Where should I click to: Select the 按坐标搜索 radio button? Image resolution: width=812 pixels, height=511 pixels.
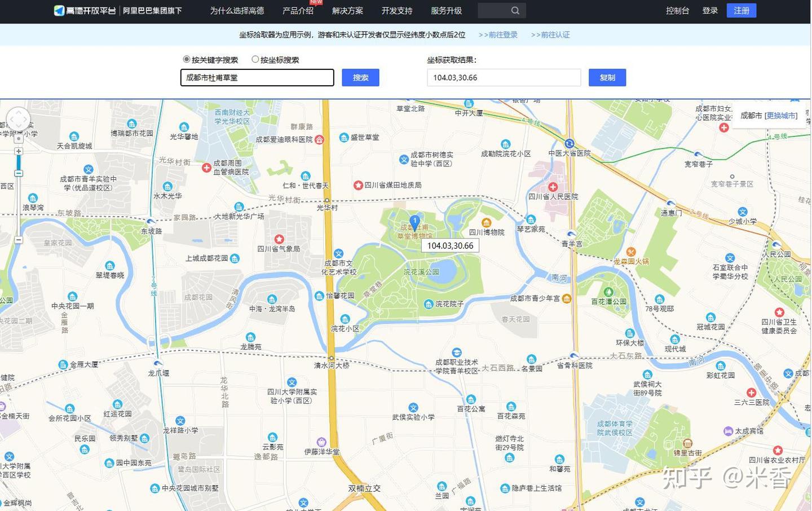pos(255,59)
